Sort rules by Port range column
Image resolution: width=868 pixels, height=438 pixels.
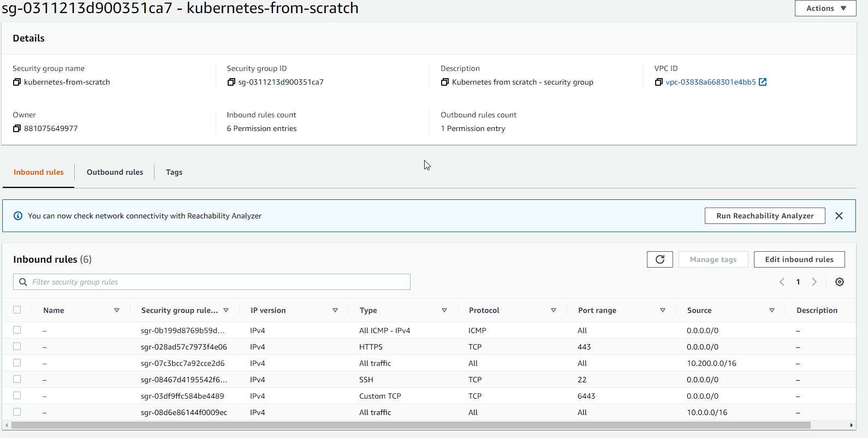tap(662, 310)
